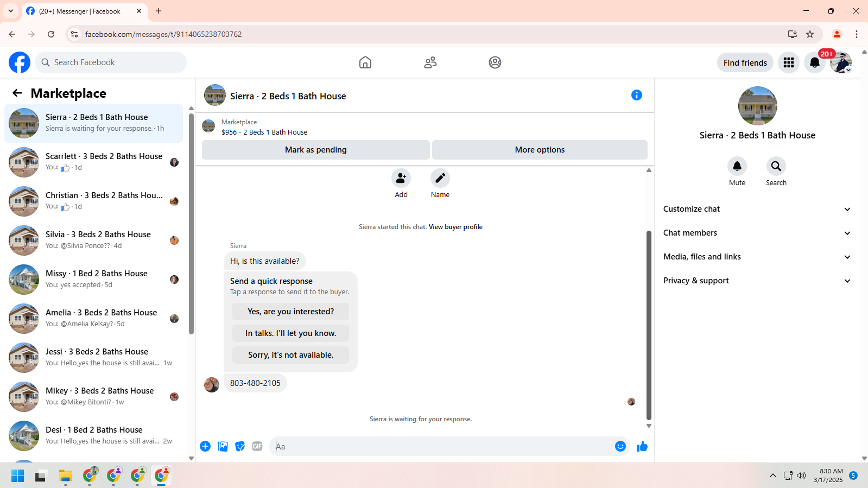This screenshot has width=868, height=488.
Task: Send quick reply 'In talks. I'll let you know.'
Action: 290,333
